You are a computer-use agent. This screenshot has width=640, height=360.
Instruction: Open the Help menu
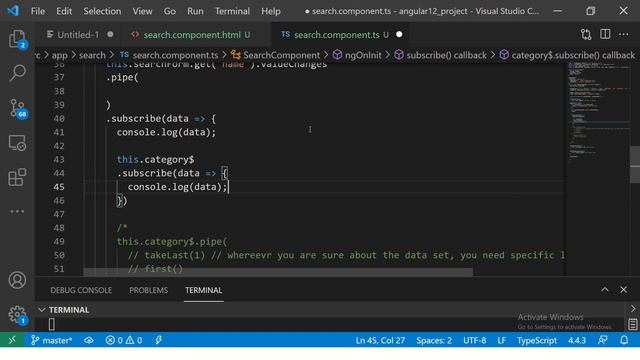[x=271, y=11]
